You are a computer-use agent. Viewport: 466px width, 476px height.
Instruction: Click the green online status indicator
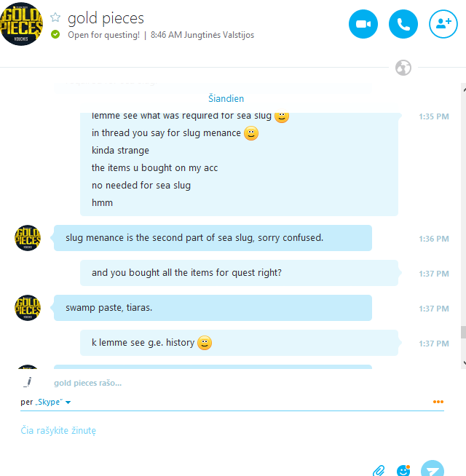click(x=55, y=35)
